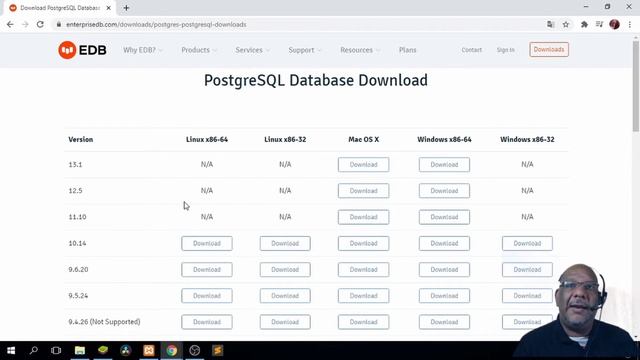Click the 'PostgreSQL Database Download' heading
This screenshot has height=360, width=640.
click(x=316, y=80)
